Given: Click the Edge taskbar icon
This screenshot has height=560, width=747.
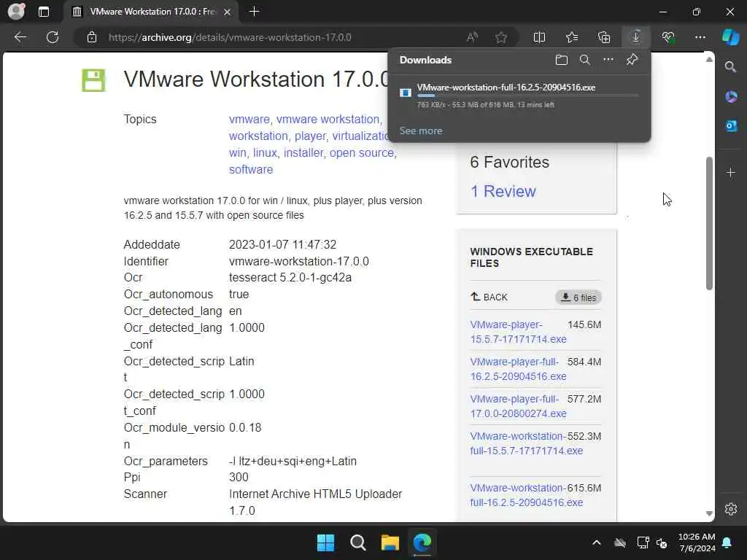Looking at the screenshot, I should point(422,542).
